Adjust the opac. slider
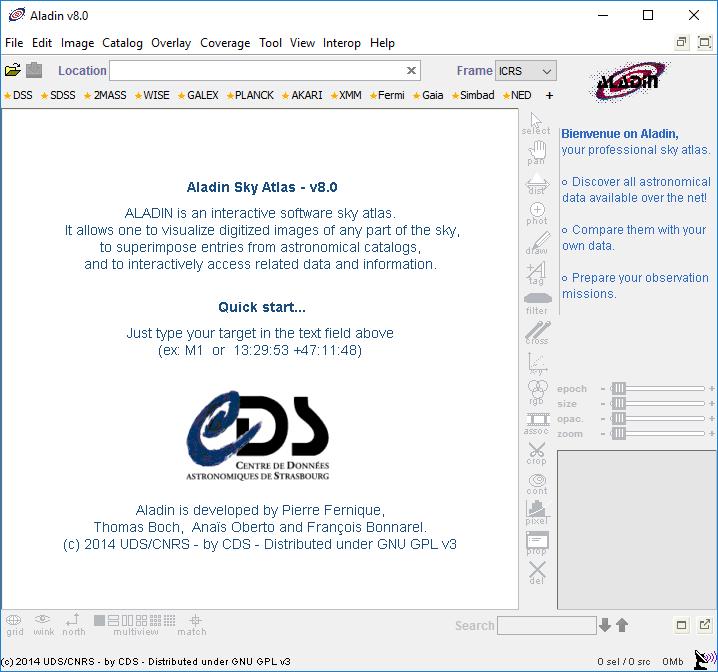This screenshot has height=672, width=718. point(658,418)
